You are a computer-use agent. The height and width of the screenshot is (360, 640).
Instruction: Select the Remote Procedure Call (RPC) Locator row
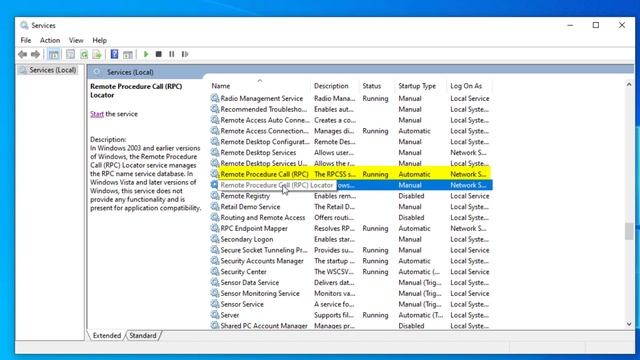coord(351,185)
